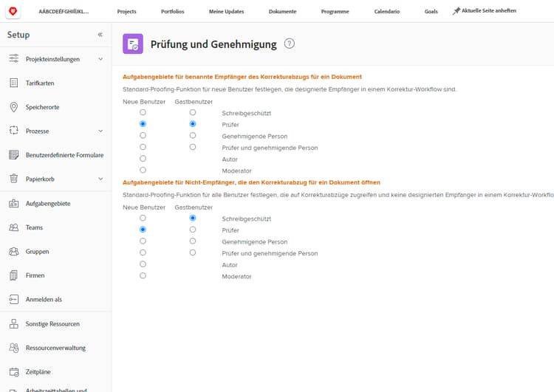This screenshot has height=392, width=554.
Task: Click Aktuelle Seite anheften button
Action: (485, 11)
